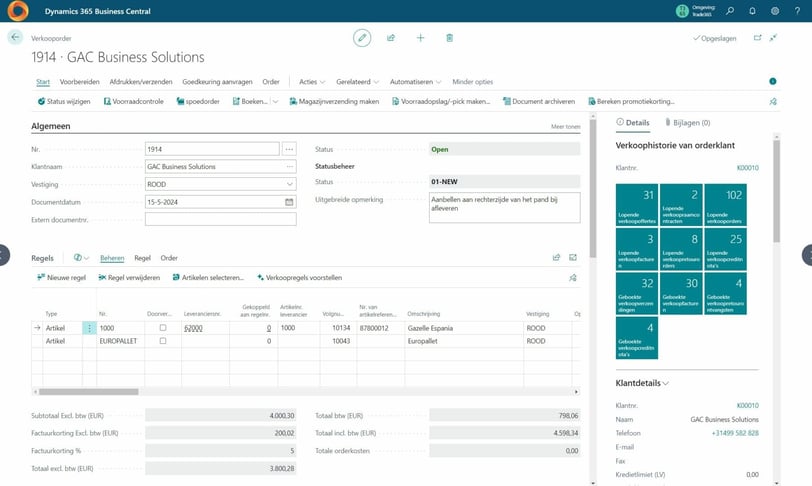Switch to the Details factbox tab
This screenshot has height=486, width=812.
tap(633, 123)
